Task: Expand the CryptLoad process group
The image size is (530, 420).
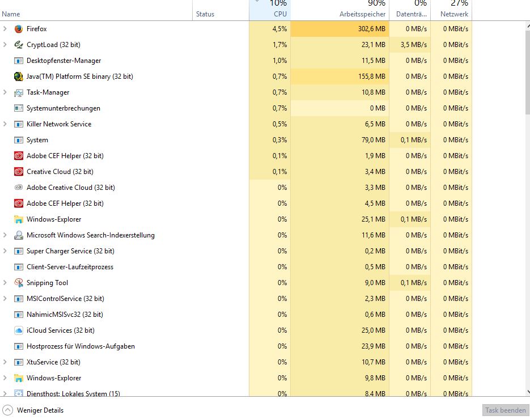Action: tap(5, 45)
